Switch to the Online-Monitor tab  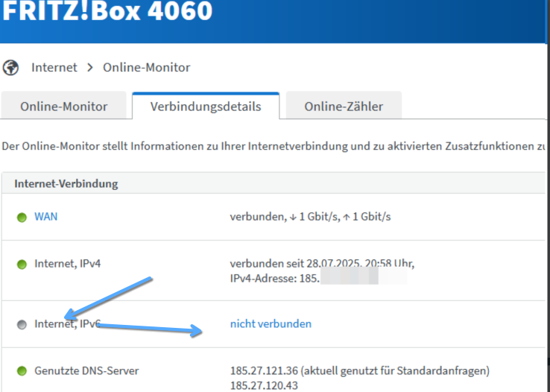(x=64, y=107)
